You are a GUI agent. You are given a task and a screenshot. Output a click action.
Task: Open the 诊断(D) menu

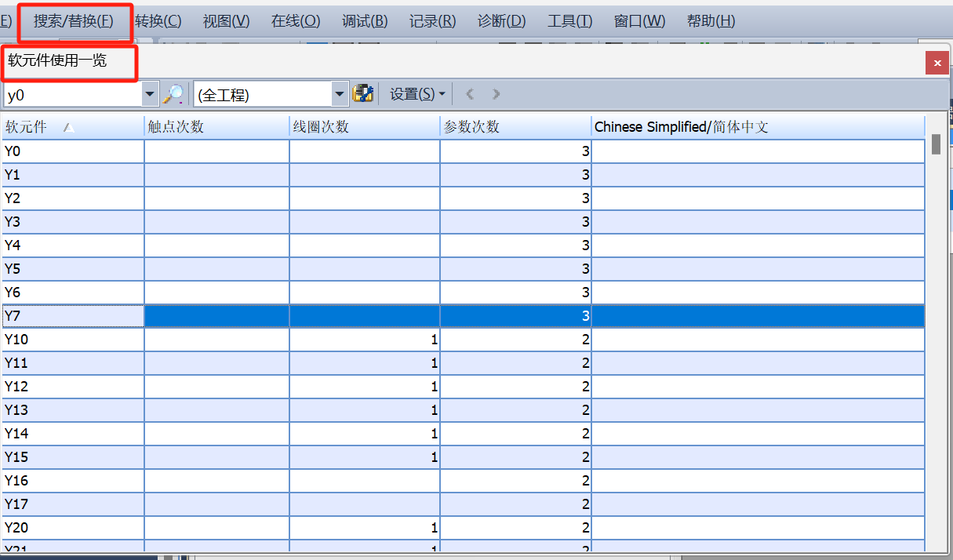point(501,21)
